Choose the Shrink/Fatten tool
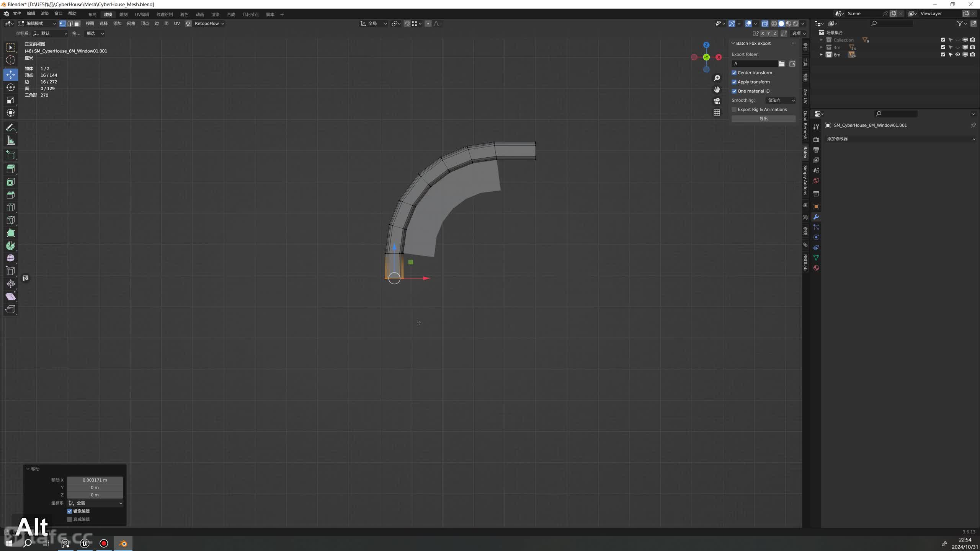 point(11,284)
